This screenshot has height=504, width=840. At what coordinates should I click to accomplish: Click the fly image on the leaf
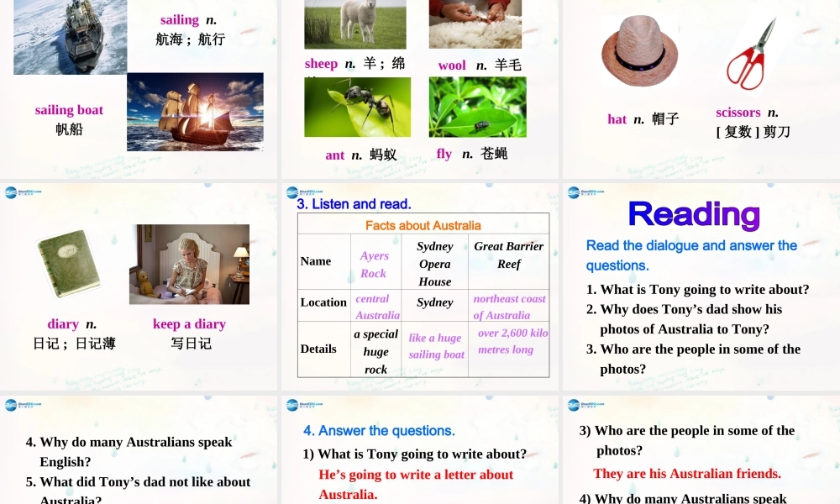(477, 108)
